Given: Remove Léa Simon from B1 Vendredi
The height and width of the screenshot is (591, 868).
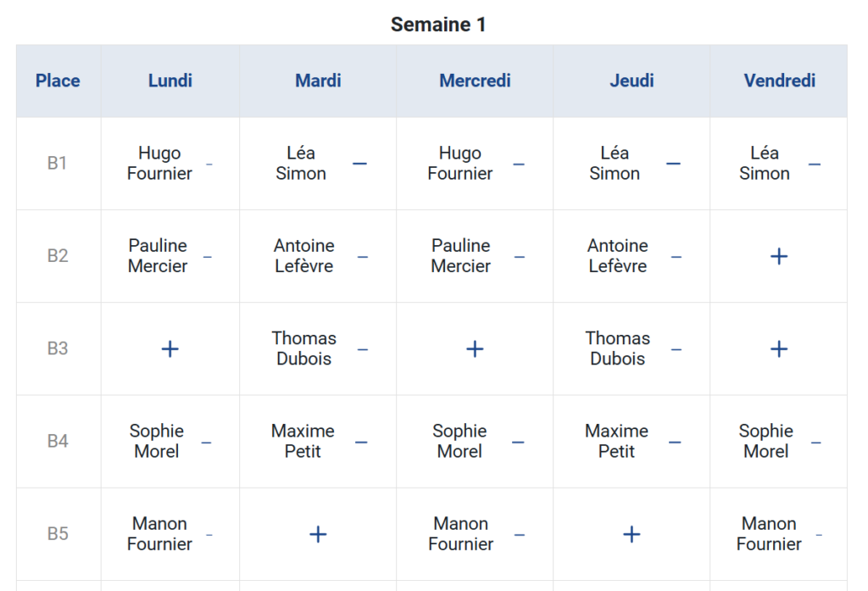Looking at the screenshot, I should click(x=815, y=164).
